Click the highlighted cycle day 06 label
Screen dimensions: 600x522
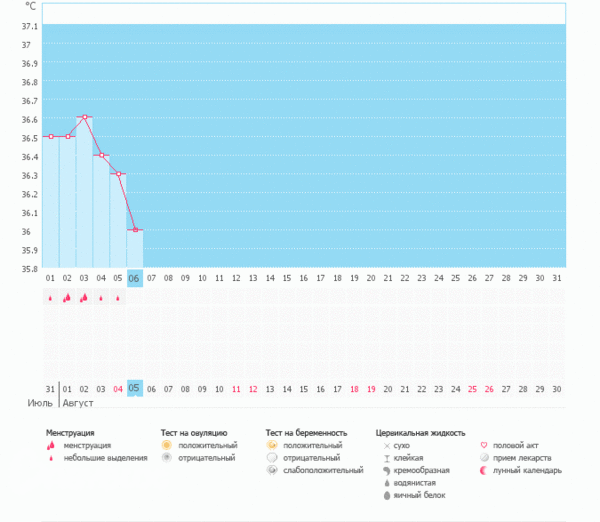pos(134,278)
